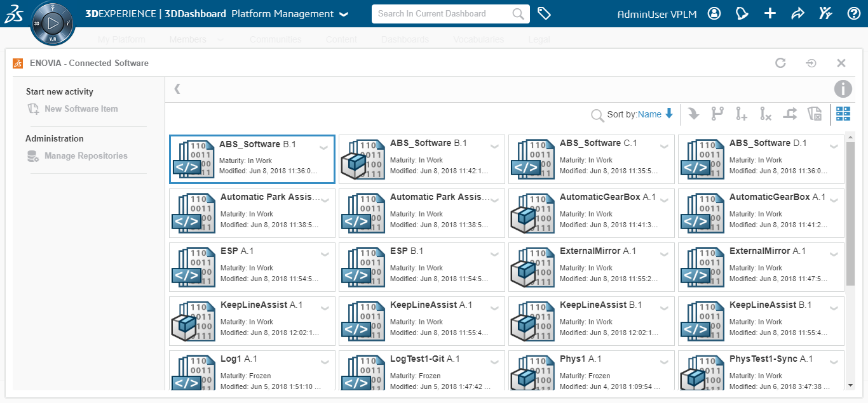This screenshot has width=868, height=403.
Task: Select the ABS_Software C.1 thumbnail
Action: point(533,159)
